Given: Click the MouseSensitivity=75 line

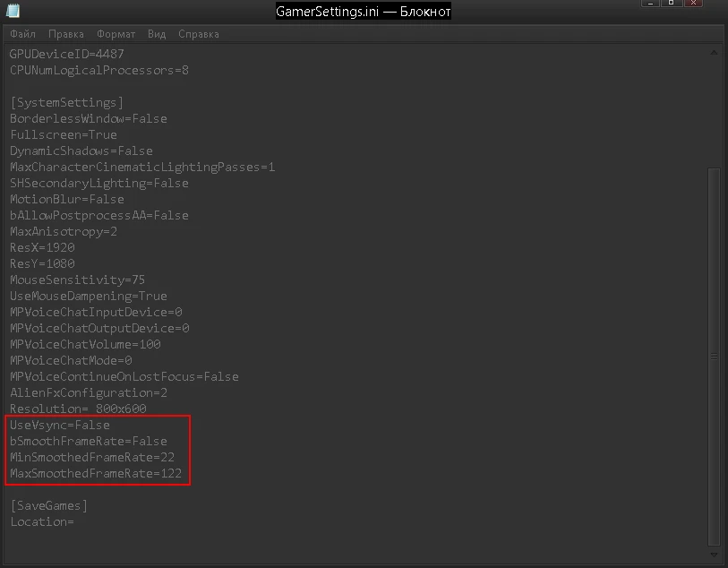Looking at the screenshot, I should point(77,280).
